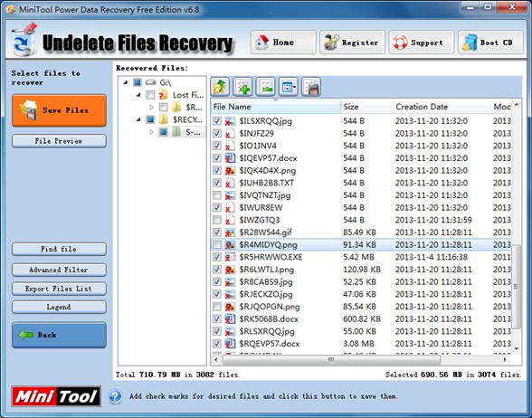This screenshot has height=418, width=532.
Task: Collapse the Lost Files tree node
Action: click(138, 95)
